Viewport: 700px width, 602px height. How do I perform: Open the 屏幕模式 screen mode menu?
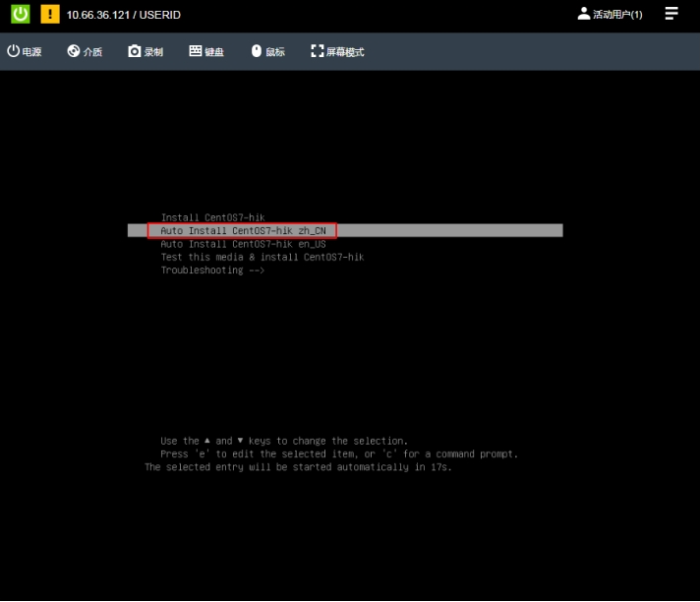point(337,51)
